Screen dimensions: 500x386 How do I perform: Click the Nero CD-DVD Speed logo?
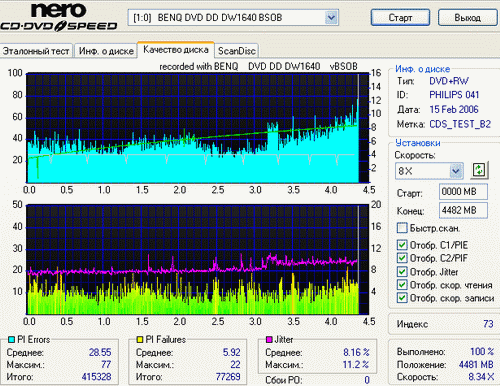coord(59,16)
